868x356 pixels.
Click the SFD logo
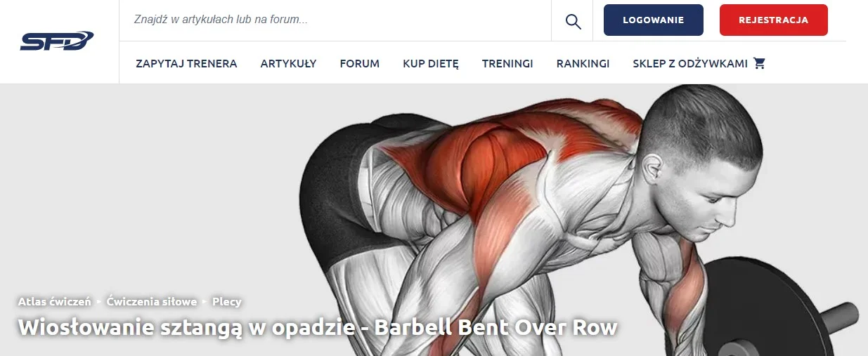coord(57,41)
